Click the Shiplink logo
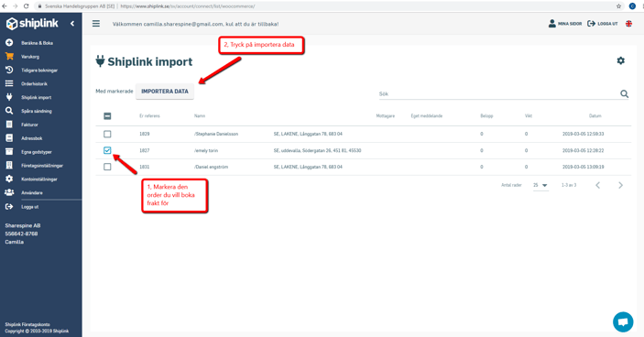 pyautogui.click(x=32, y=24)
